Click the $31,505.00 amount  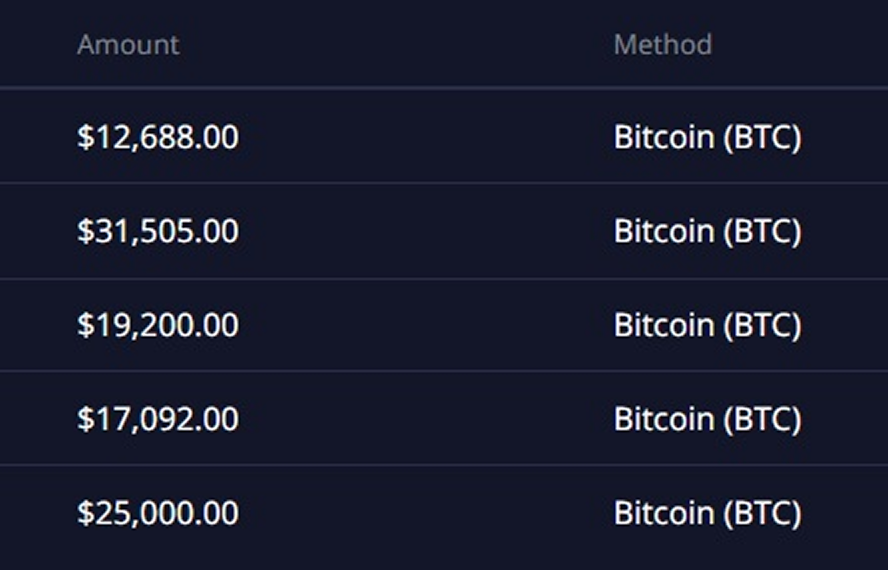coord(158,231)
